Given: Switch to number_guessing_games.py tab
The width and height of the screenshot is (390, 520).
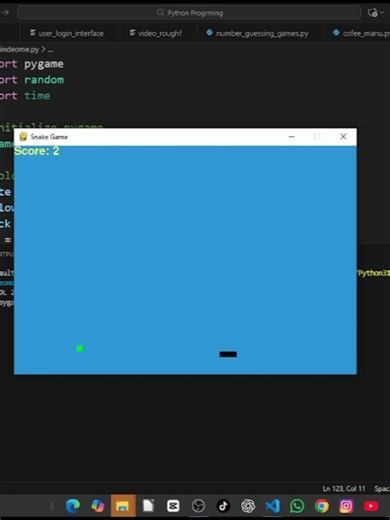Looking at the screenshot, I should [257, 33].
